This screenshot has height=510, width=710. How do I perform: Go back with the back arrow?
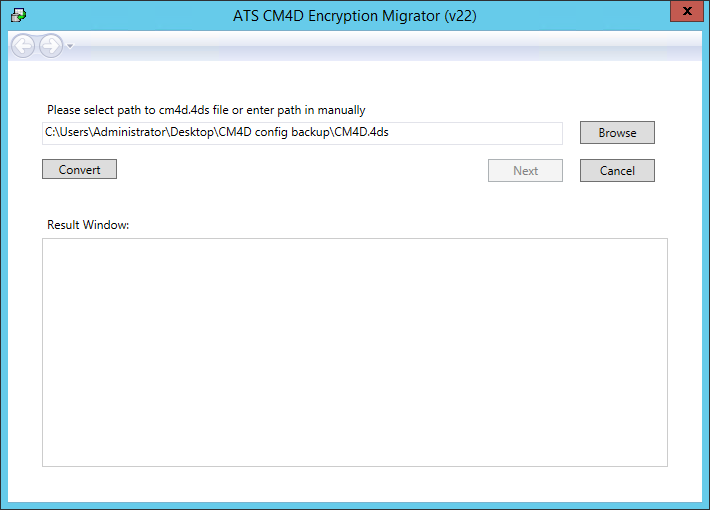coord(23,46)
